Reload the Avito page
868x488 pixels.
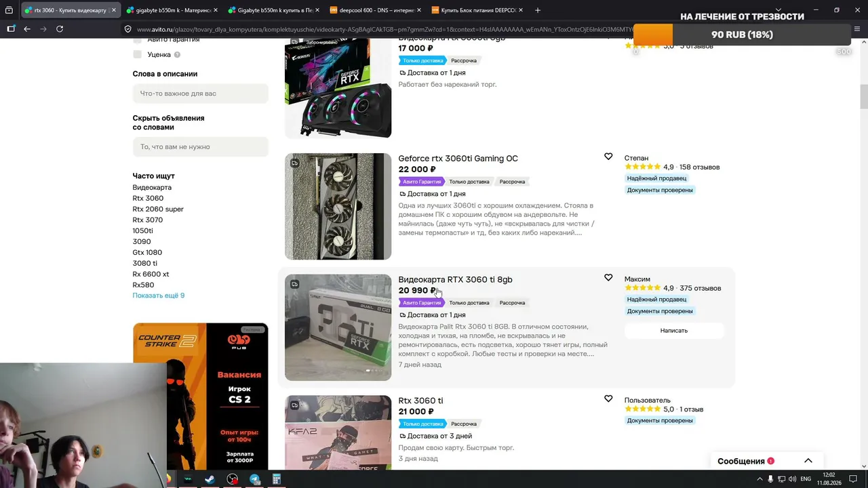[60, 29]
